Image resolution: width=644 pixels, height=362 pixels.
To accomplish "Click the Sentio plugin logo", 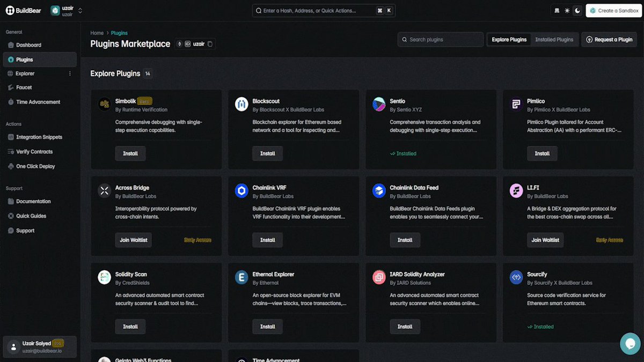I will 379,105.
